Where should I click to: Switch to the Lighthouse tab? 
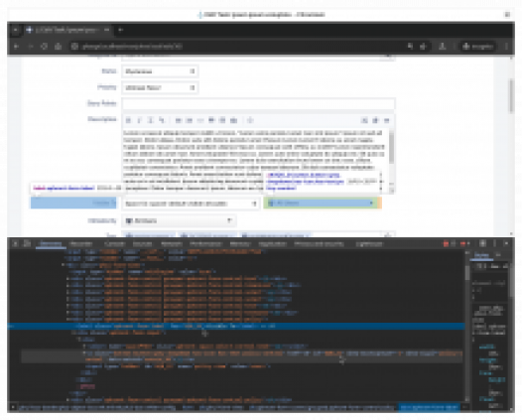pyautogui.click(x=369, y=244)
